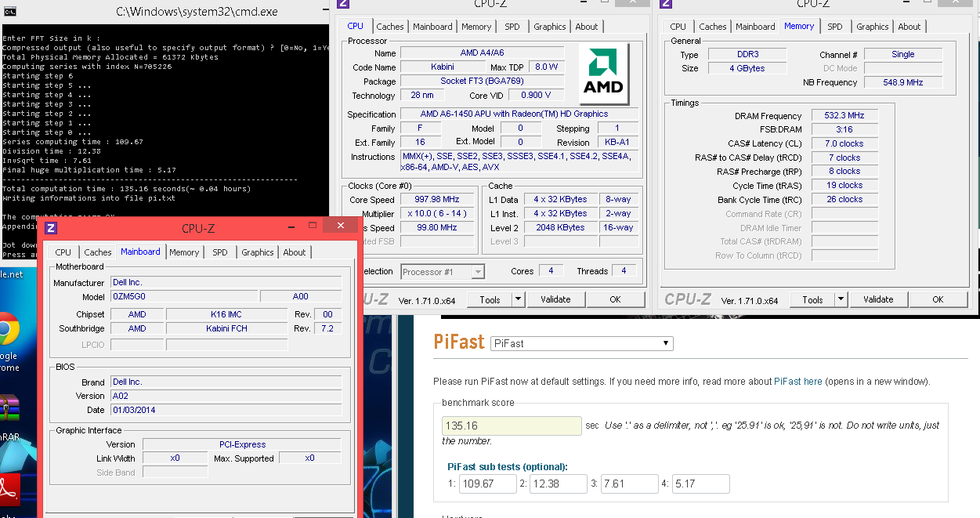Open About tab in the CPU-Z CPU window
The height and width of the screenshot is (518, 980).
(587, 27)
